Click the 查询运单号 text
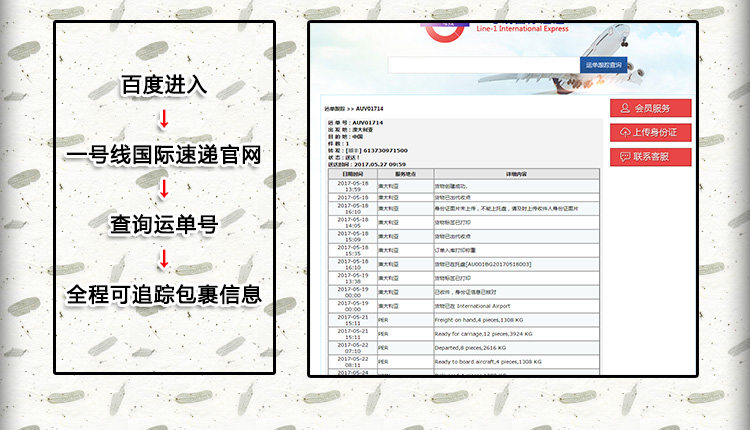 point(164,224)
